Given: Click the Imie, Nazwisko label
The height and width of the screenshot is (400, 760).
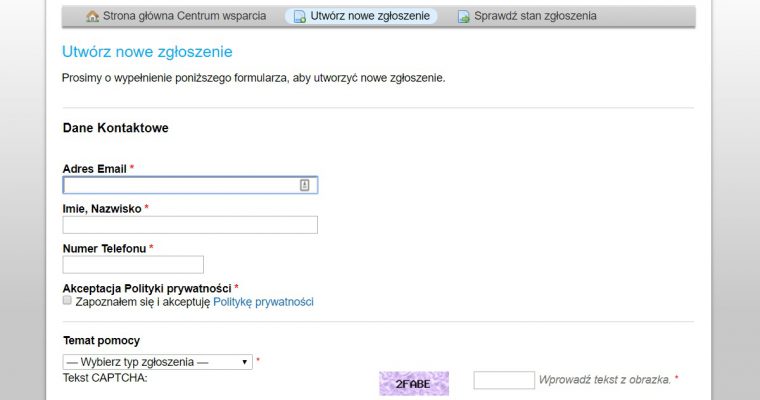Looking at the screenshot, I should [102, 209].
